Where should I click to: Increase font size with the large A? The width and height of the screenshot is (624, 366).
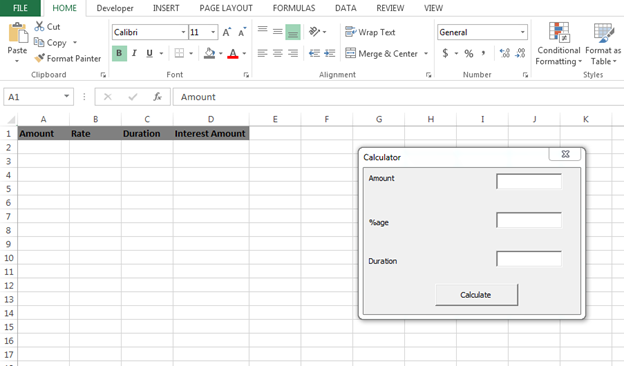pyautogui.click(x=226, y=33)
